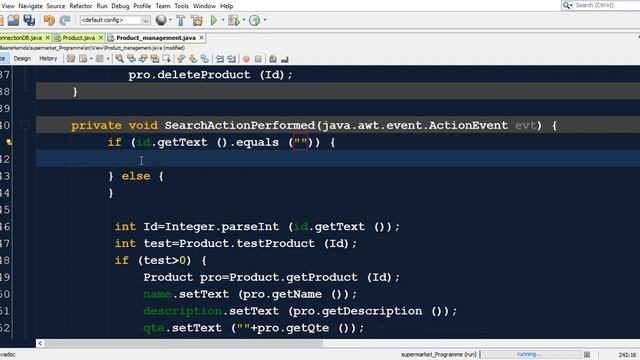Click the green Run Project icon
The width and height of the screenshot is (640, 360).
pyautogui.click(x=213, y=20)
